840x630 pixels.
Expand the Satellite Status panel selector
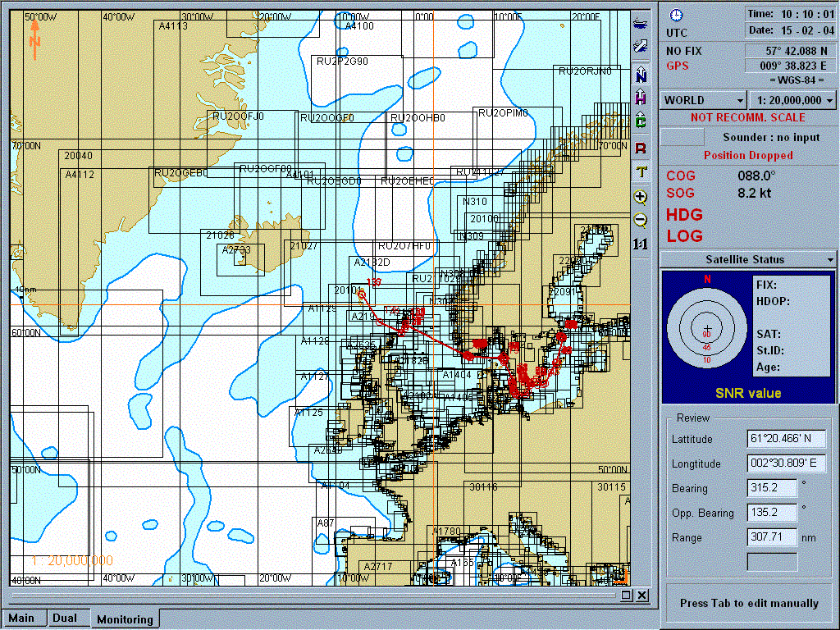coord(748,259)
